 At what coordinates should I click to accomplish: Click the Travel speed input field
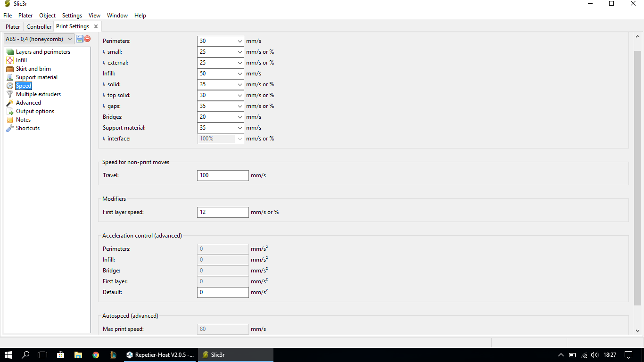223,175
